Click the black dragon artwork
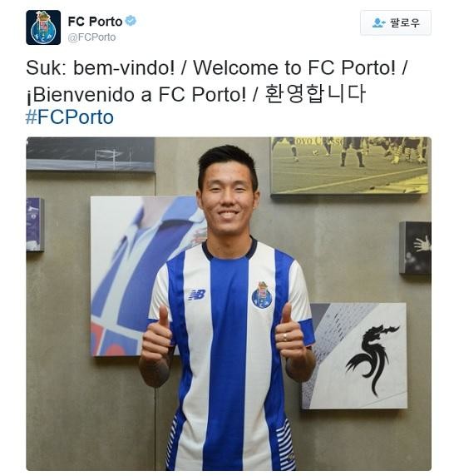Screen dimensions: 449x476 (372, 359)
